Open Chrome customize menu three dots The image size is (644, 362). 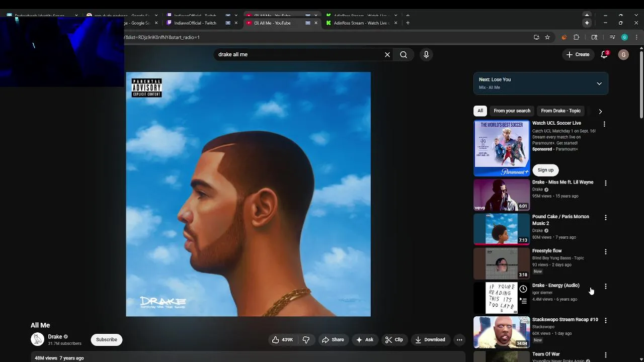click(x=636, y=37)
